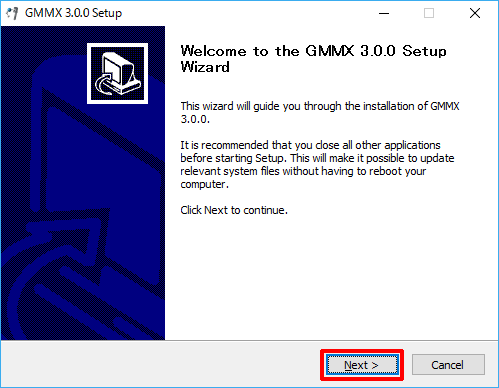Viewport: 499px width, 388px height.
Task: Close the setup wizard with the X button
Action: coord(475,13)
